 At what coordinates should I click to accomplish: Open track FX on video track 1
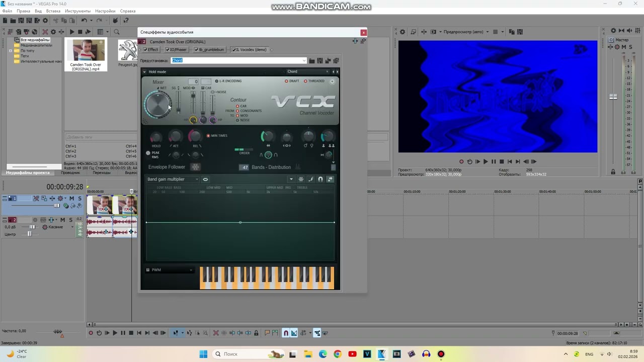pyautogui.click(x=52, y=199)
